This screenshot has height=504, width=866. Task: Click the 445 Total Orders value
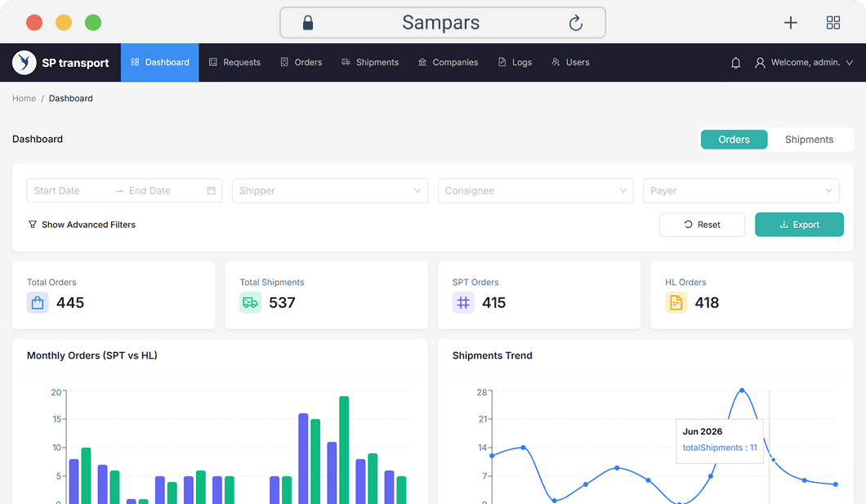(x=70, y=302)
